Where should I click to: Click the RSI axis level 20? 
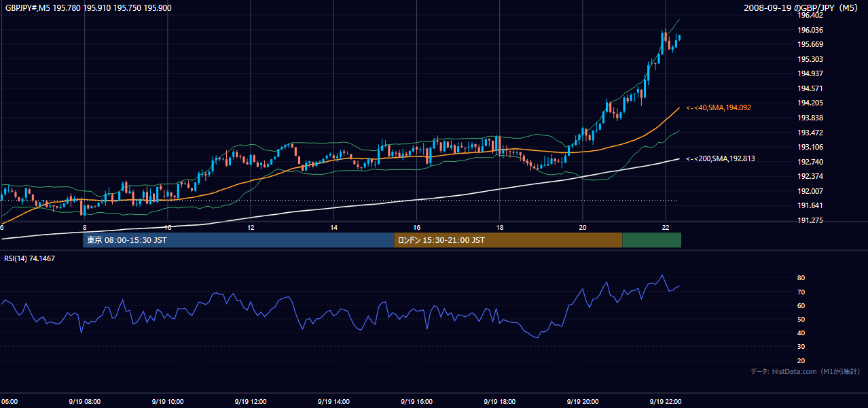(x=801, y=360)
